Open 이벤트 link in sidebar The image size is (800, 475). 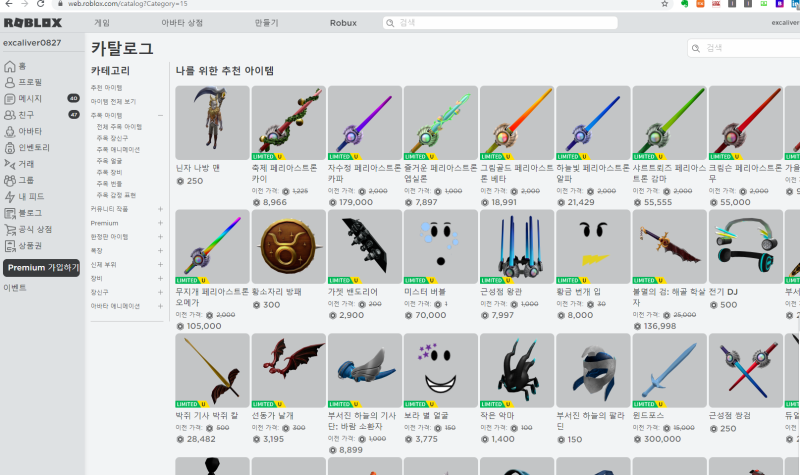pos(15,288)
